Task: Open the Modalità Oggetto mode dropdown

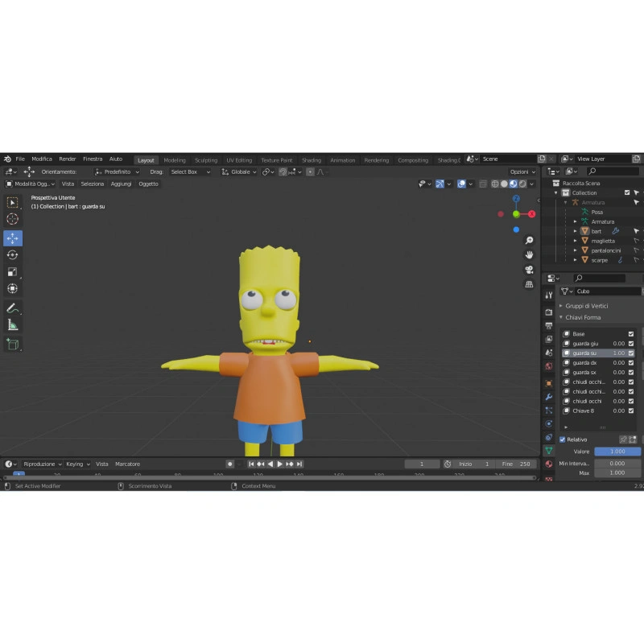Action: 31,184
